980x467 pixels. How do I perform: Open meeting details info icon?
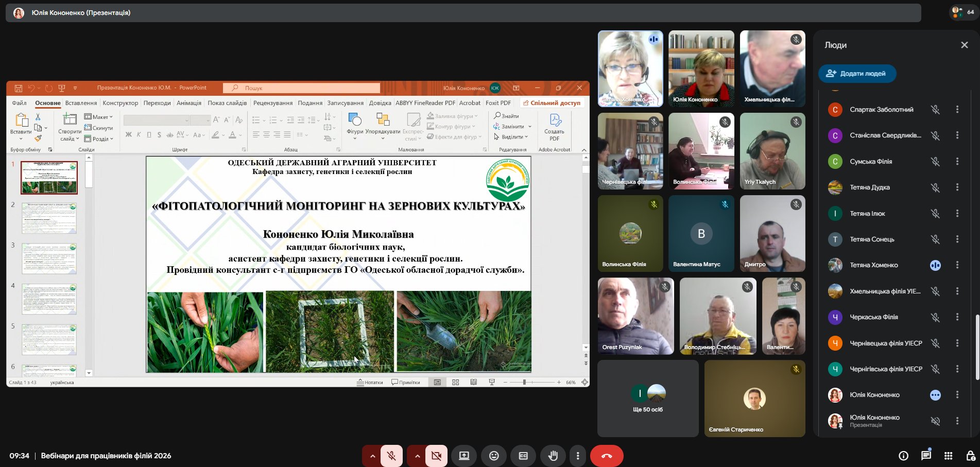[x=903, y=456]
